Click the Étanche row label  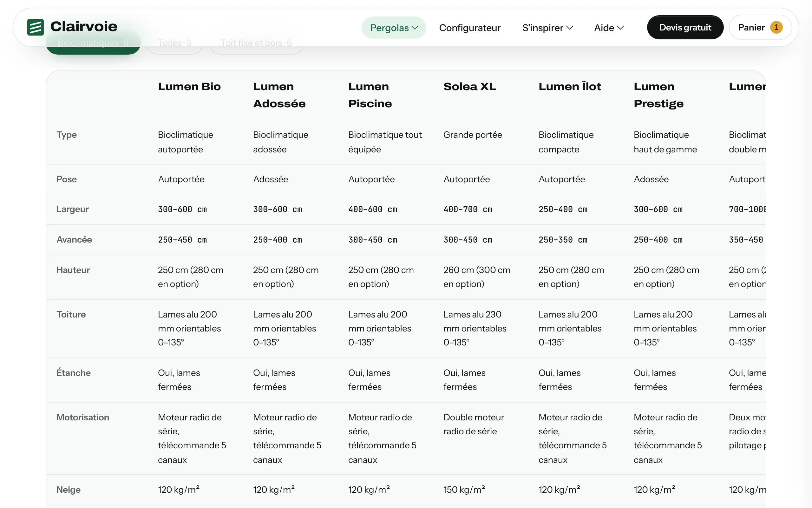click(x=74, y=373)
